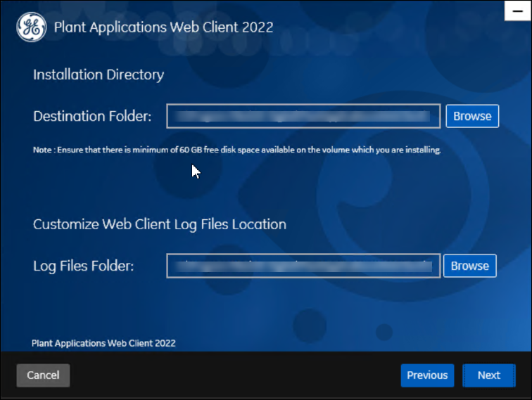Click the footer Plant Applications Web Client 2022 text

[x=103, y=343]
